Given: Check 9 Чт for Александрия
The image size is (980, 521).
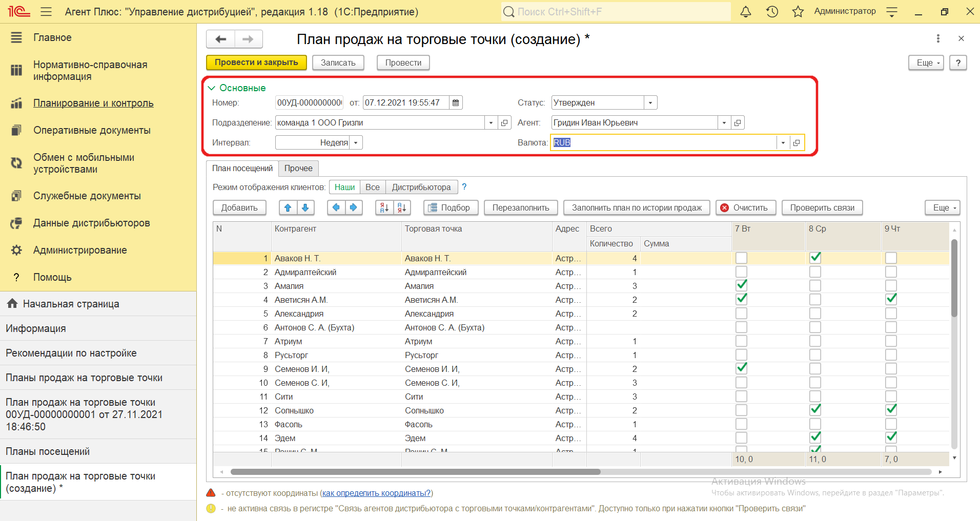Looking at the screenshot, I should (891, 314).
